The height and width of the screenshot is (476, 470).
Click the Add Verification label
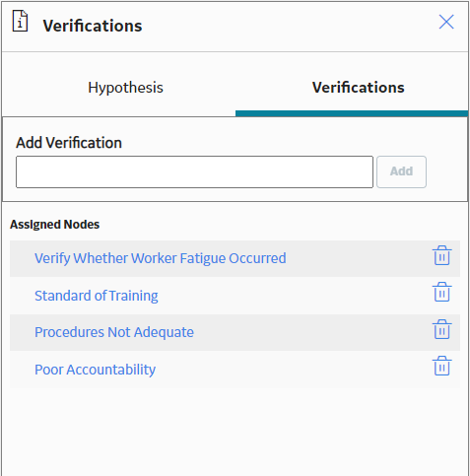tap(69, 143)
